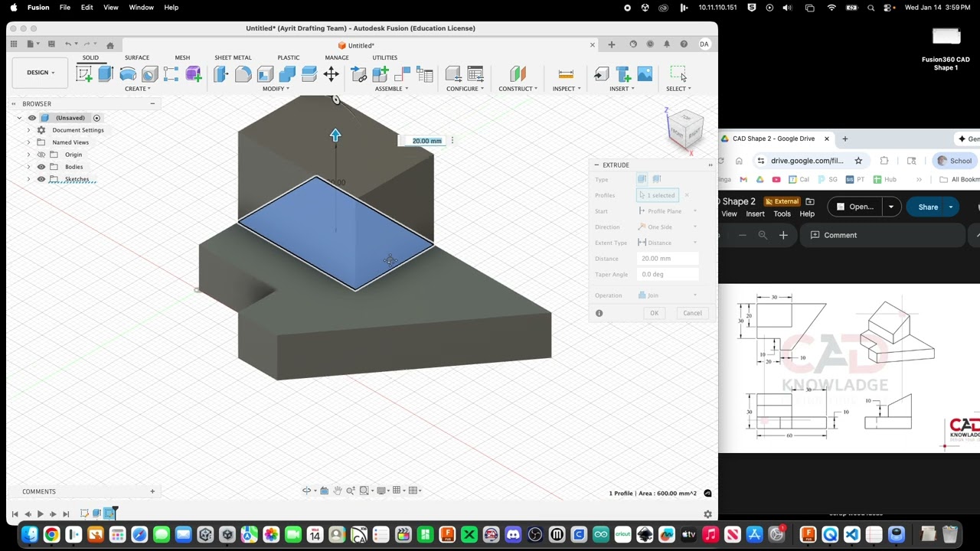Select the Fillet tool
Image resolution: width=980 pixels, height=551 pixels.
tap(243, 73)
